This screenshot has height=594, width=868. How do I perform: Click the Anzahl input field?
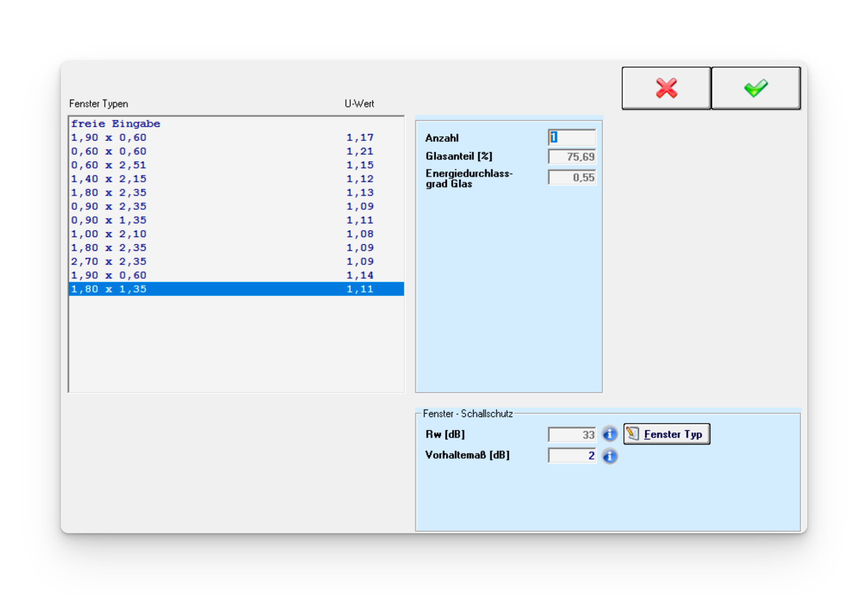click(x=572, y=138)
